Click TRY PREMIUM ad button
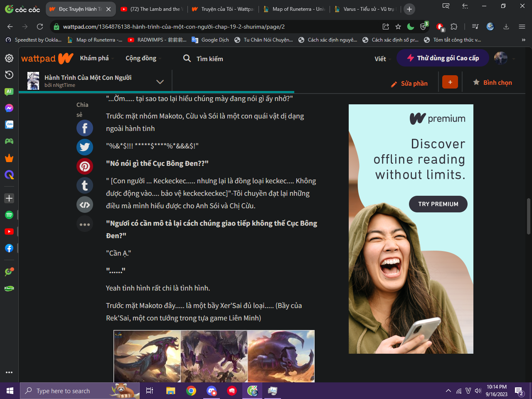The image size is (532, 399). click(438, 204)
